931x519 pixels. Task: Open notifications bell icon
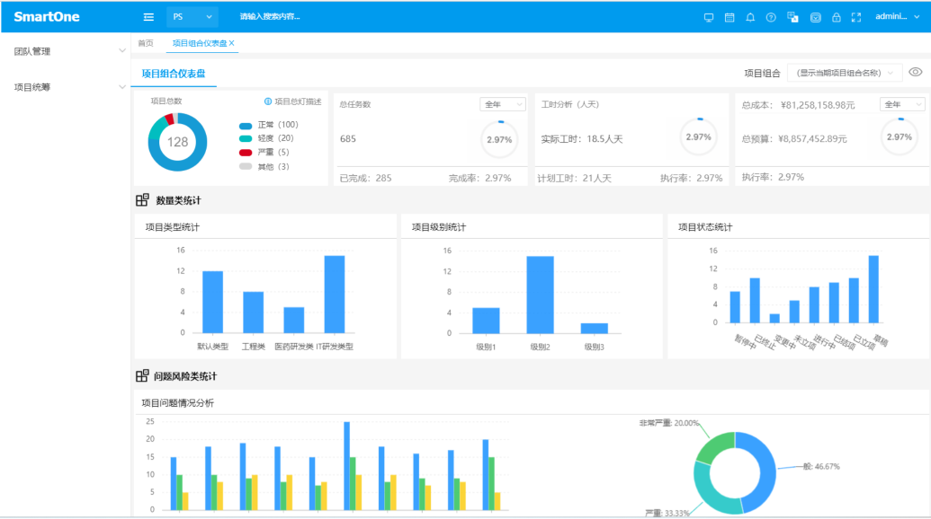750,17
